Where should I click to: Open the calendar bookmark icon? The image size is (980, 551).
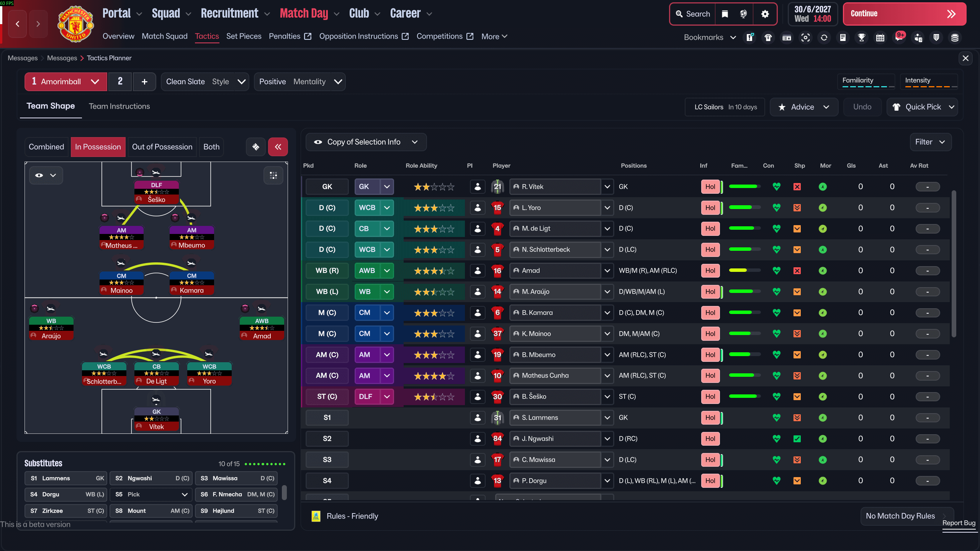tap(880, 37)
